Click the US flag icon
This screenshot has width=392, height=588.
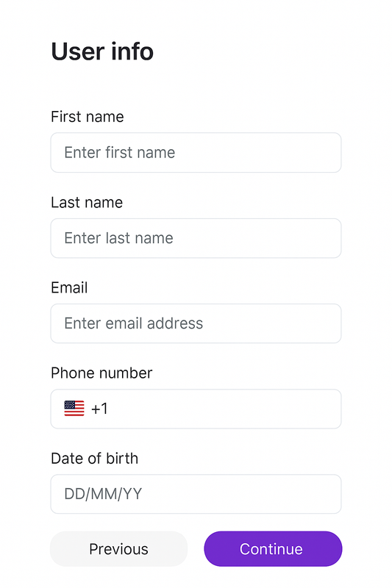tap(74, 409)
